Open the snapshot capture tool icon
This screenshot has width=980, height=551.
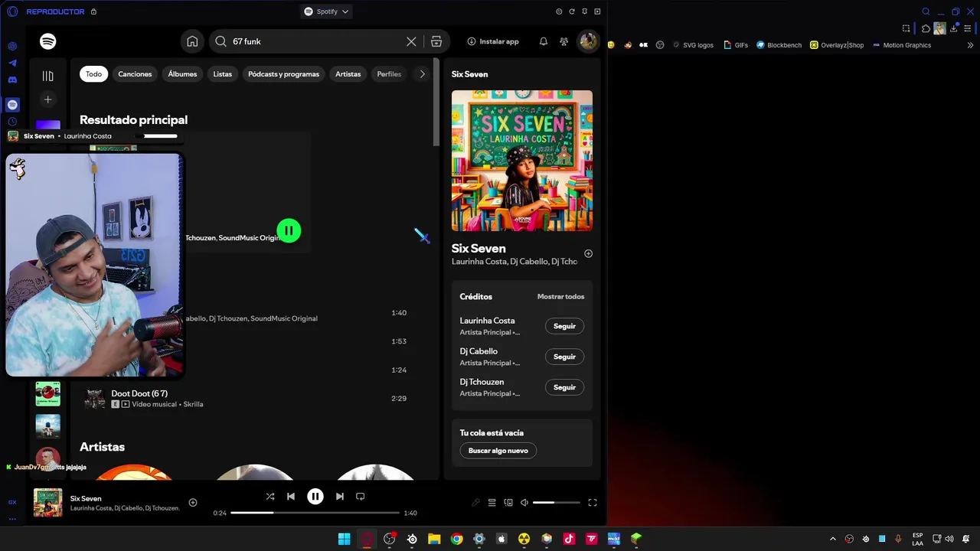[x=906, y=28]
